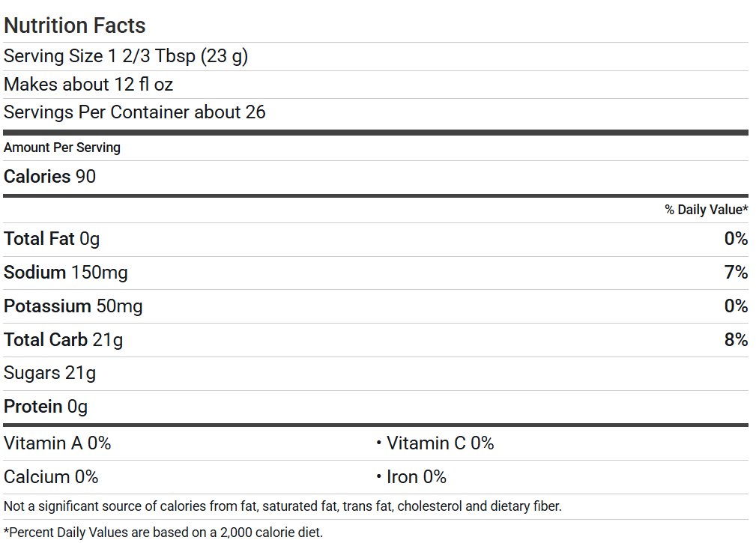Viewport: 756px width, 543px height.
Task: Click the Iron 0% entry
Action: (416, 477)
